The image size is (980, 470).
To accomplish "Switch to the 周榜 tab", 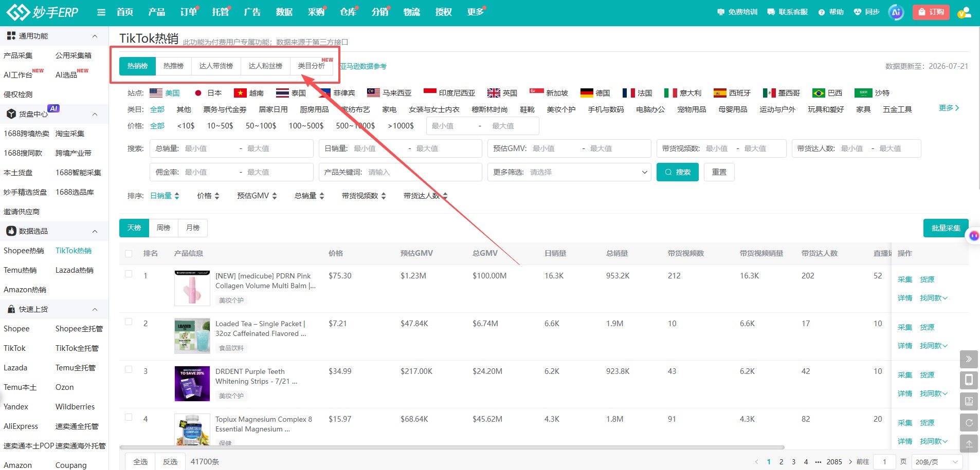I will click(164, 228).
